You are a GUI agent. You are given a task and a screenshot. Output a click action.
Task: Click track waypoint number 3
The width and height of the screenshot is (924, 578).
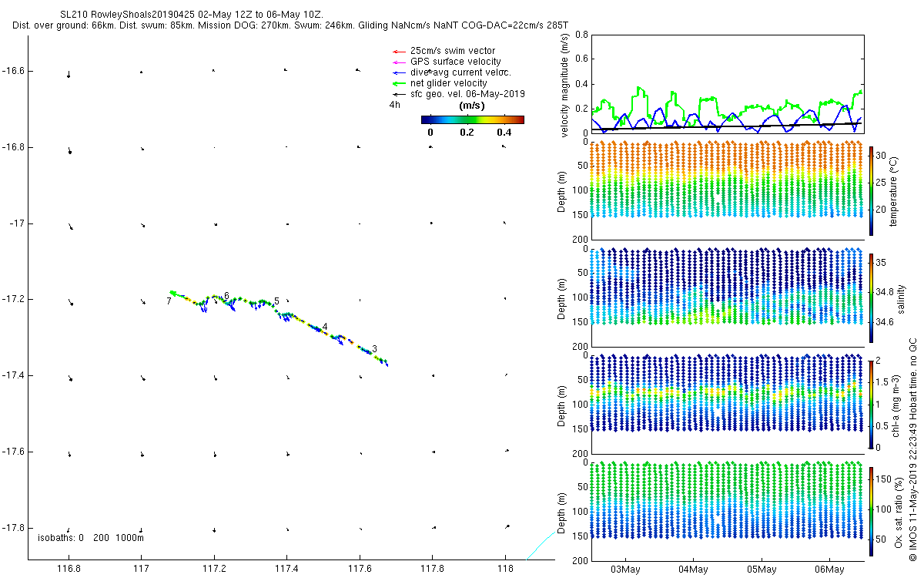[374, 349]
